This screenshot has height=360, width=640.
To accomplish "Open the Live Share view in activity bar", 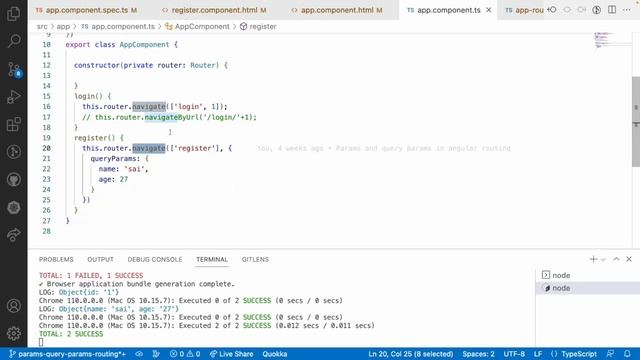I will [13, 235].
